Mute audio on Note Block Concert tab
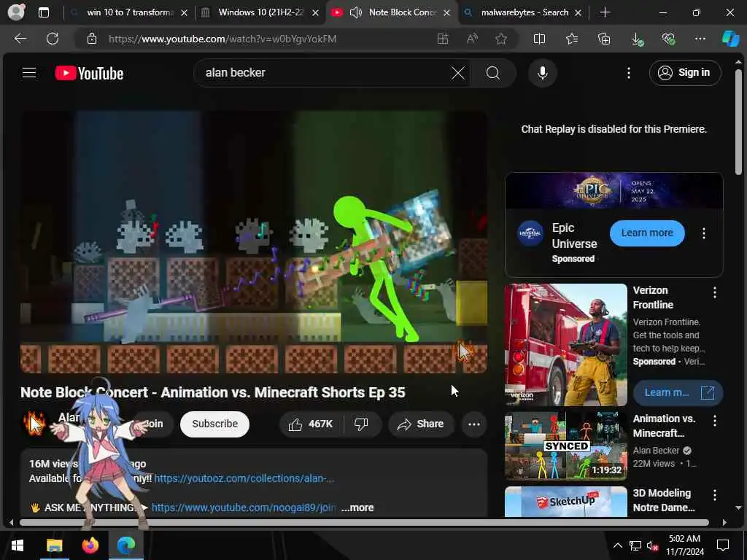747x560 pixels. [x=355, y=12]
